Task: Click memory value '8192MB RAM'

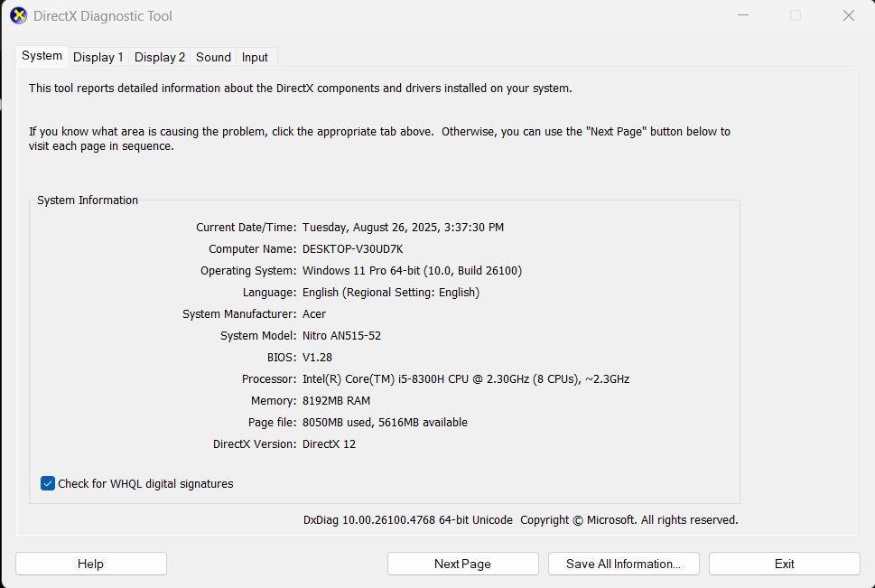Action: (x=337, y=401)
